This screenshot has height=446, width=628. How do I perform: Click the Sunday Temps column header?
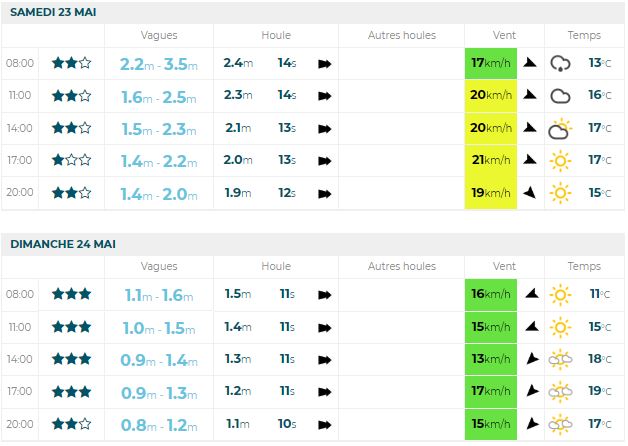(x=584, y=266)
